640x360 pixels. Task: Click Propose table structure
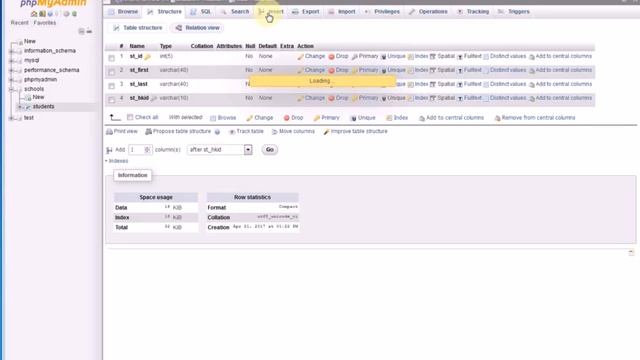click(x=178, y=131)
